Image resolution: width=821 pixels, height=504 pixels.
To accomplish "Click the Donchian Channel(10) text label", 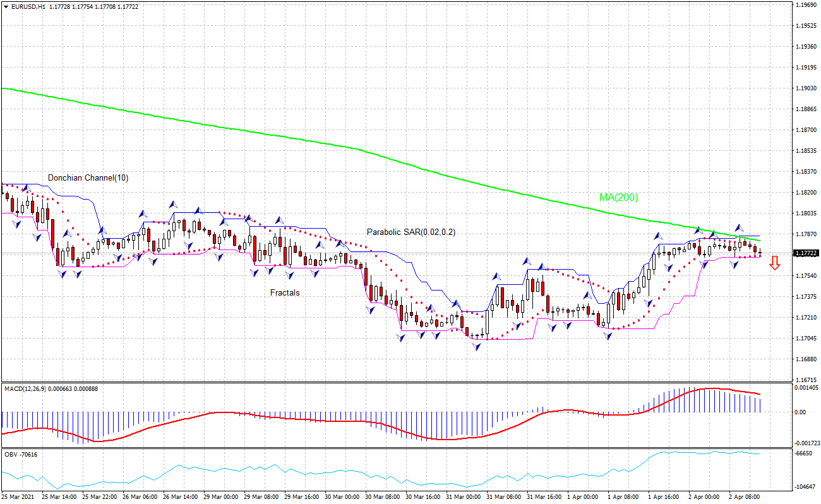I will coord(87,179).
